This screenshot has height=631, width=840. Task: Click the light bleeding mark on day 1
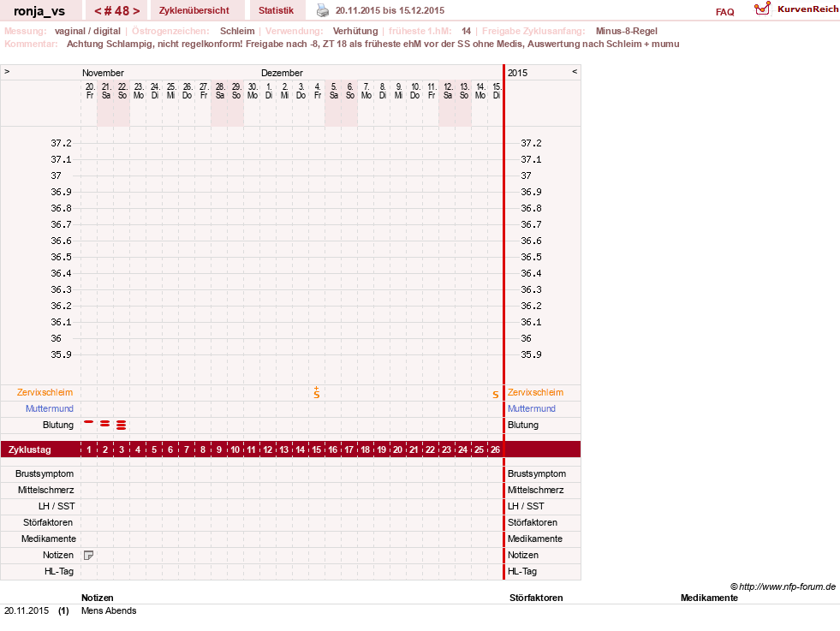(89, 422)
